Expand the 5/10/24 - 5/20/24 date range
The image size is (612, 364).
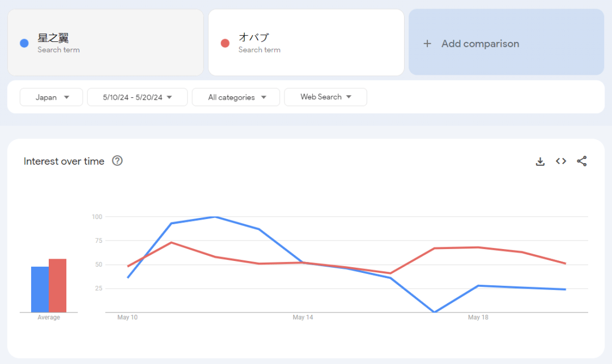[x=137, y=97]
